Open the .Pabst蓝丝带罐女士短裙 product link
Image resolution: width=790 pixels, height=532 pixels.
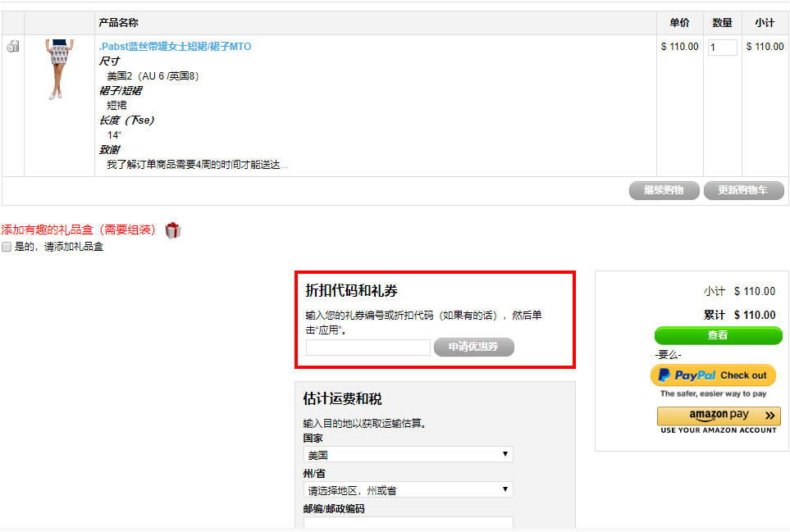(x=175, y=47)
